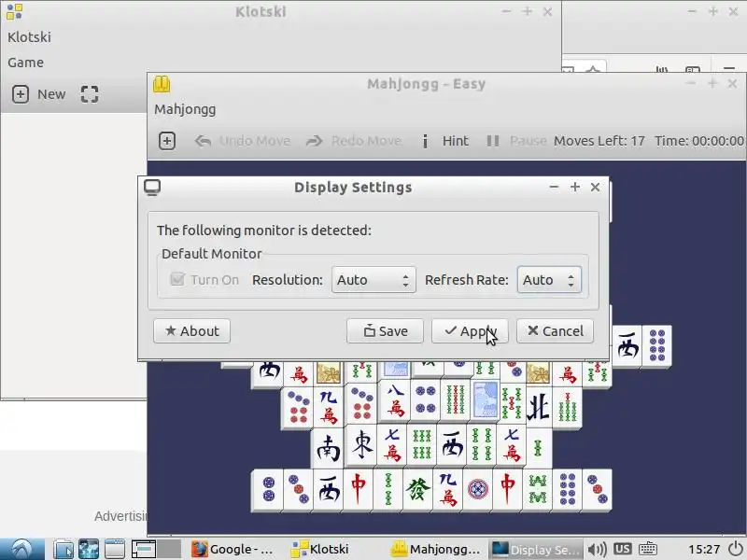Switch to Mahjongg in the taskbar

pos(436,550)
